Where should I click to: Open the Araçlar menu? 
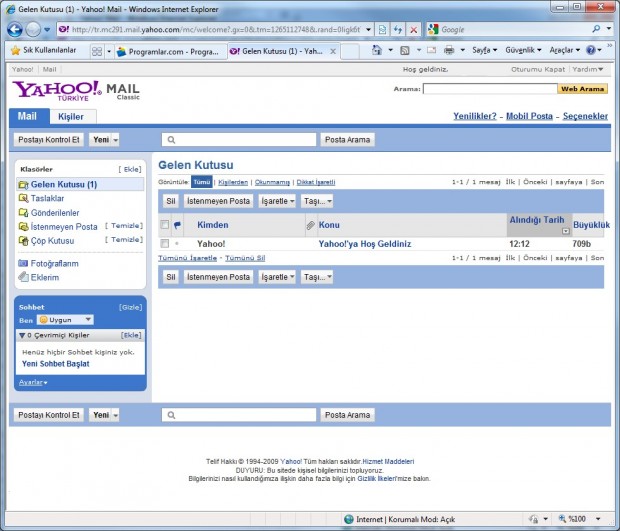pos(565,50)
